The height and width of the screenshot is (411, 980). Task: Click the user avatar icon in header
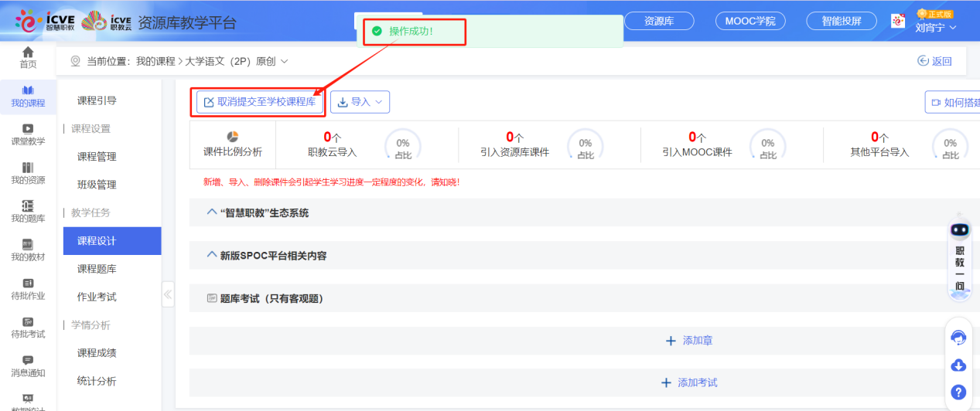point(898,21)
